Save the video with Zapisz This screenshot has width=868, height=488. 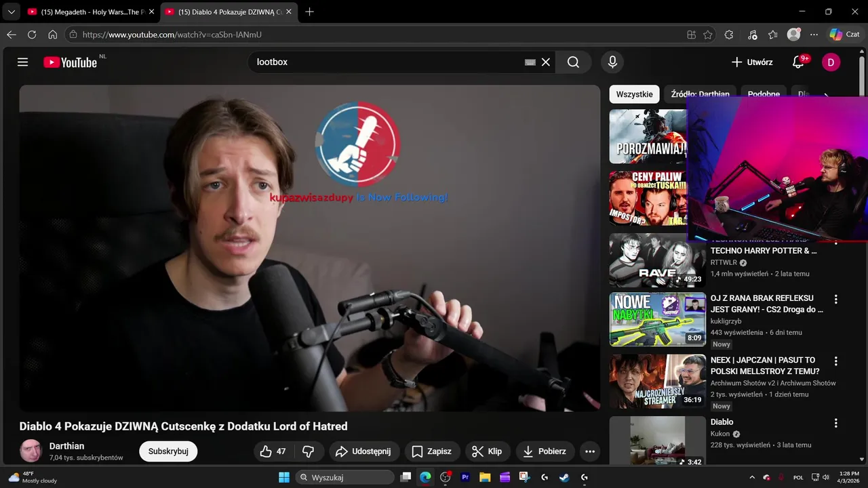point(431,451)
